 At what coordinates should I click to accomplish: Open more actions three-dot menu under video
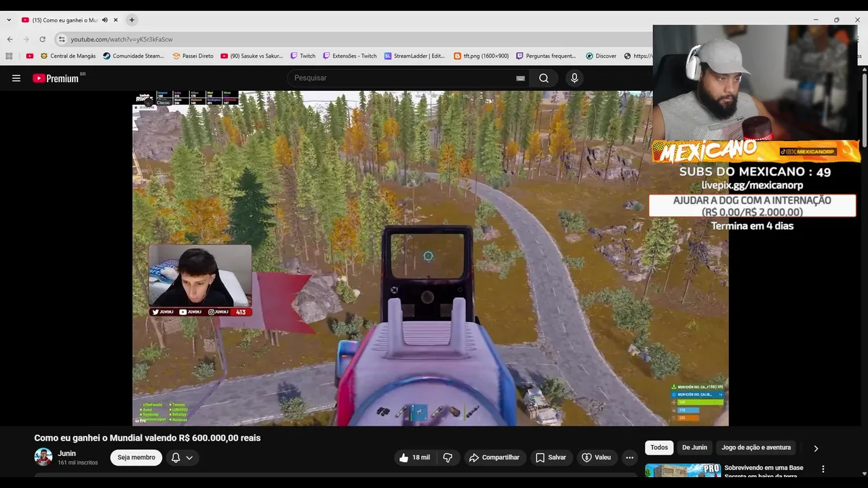click(629, 457)
